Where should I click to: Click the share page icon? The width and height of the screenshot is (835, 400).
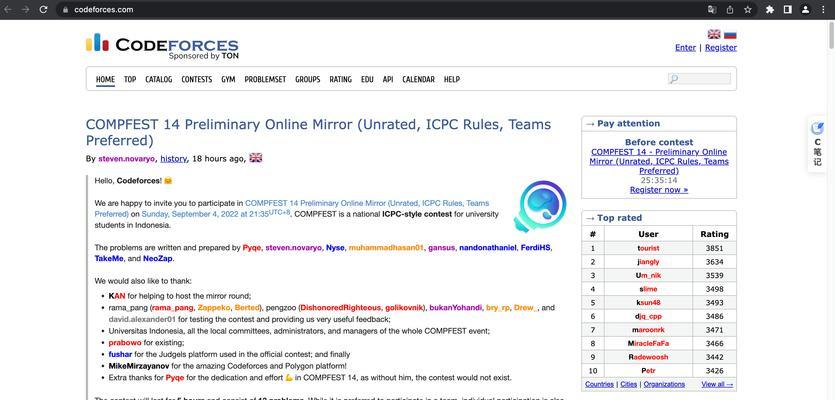point(730,10)
